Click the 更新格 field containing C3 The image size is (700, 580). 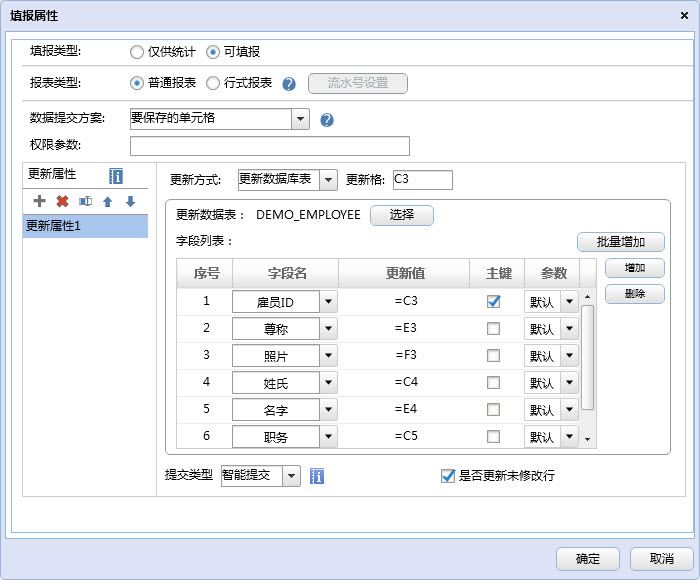click(423, 180)
